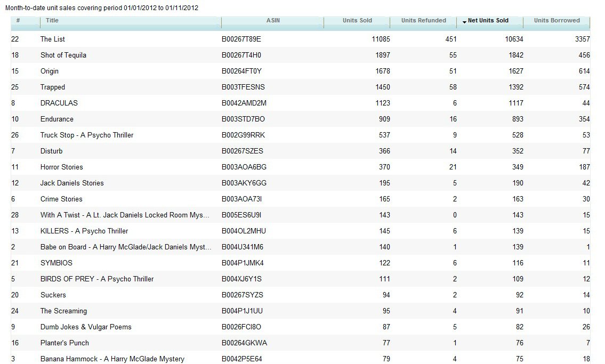Select the title "Shot of Tequila"
This screenshot has width=605, height=364.
(63, 55)
